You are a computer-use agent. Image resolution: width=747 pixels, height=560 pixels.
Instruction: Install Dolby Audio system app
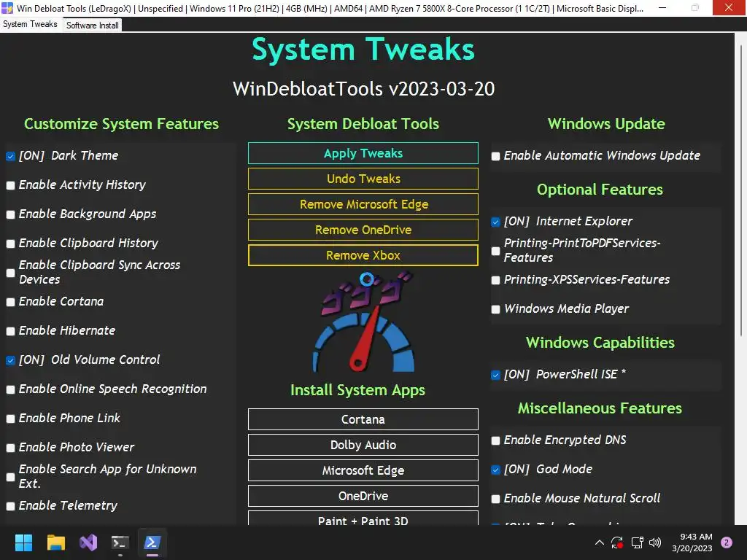363,445
